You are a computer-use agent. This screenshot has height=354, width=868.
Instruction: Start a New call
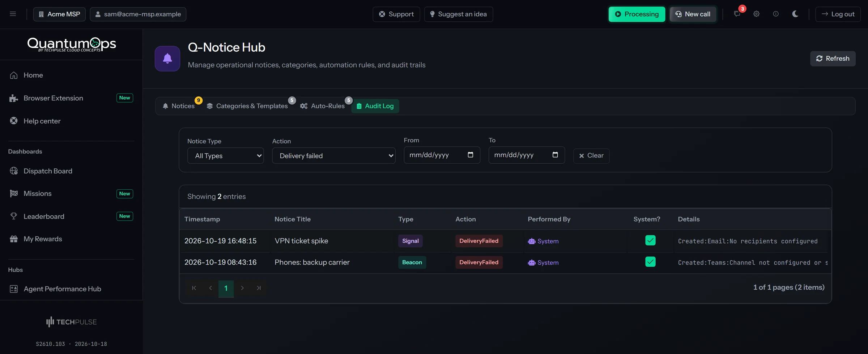pos(693,14)
